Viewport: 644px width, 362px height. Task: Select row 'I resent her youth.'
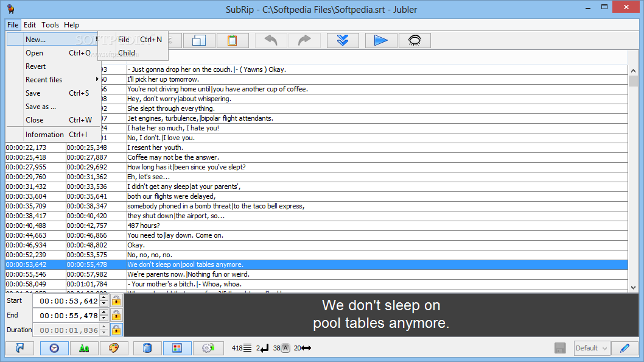click(317, 147)
